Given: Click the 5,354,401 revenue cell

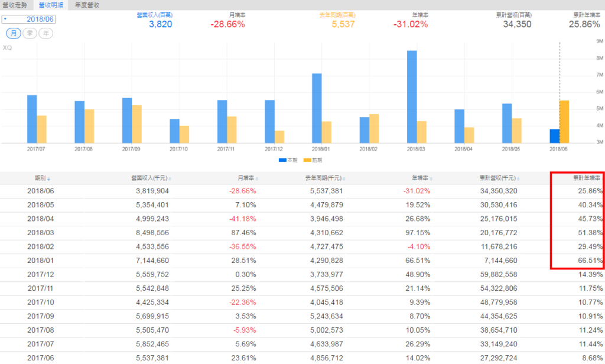Looking at the screenshot, I should pos(152,205).
